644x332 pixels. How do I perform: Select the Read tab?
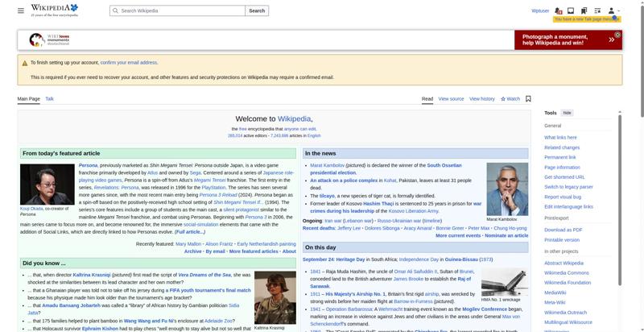tap(427, 98)
